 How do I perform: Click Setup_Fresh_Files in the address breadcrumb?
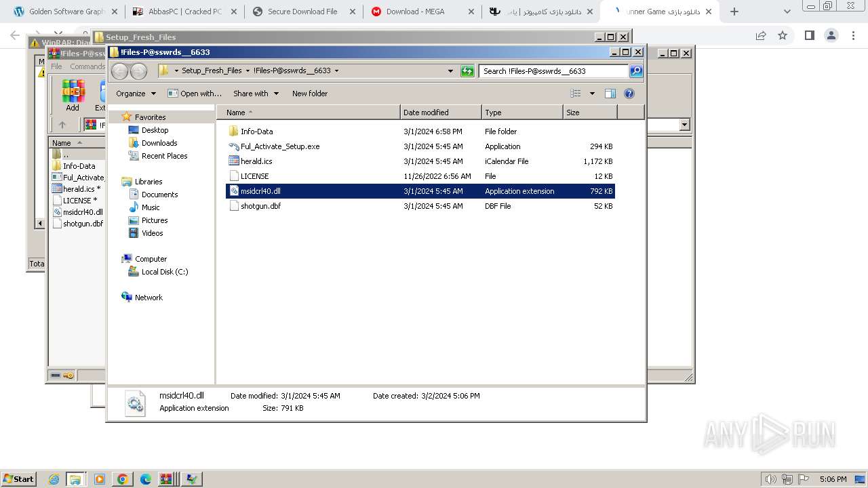pyautogui.click(x=212, y=70)
